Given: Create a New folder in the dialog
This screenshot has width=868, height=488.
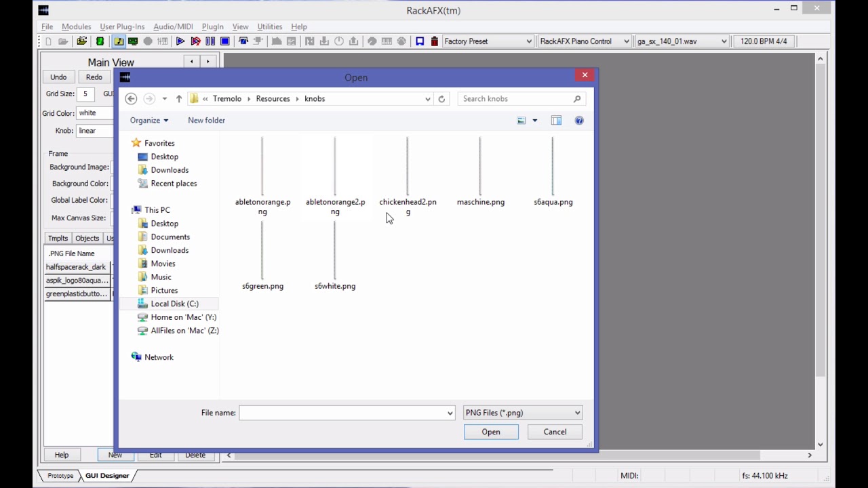Looking at the screenshot, I should (206, 121).
